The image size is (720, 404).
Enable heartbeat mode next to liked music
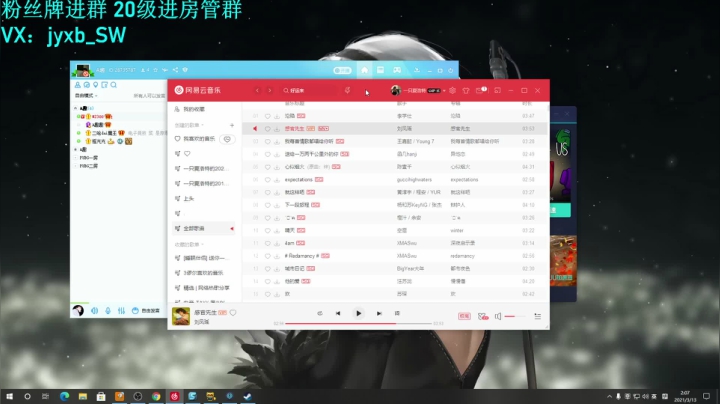click(227, 139)
